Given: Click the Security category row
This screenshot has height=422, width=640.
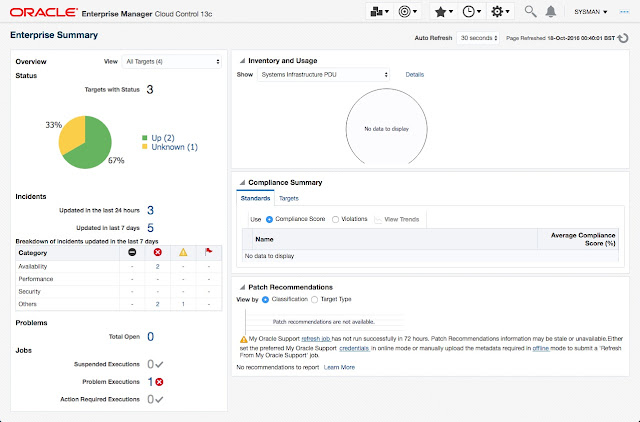Looking at the screenshot, I should [119, 292].
